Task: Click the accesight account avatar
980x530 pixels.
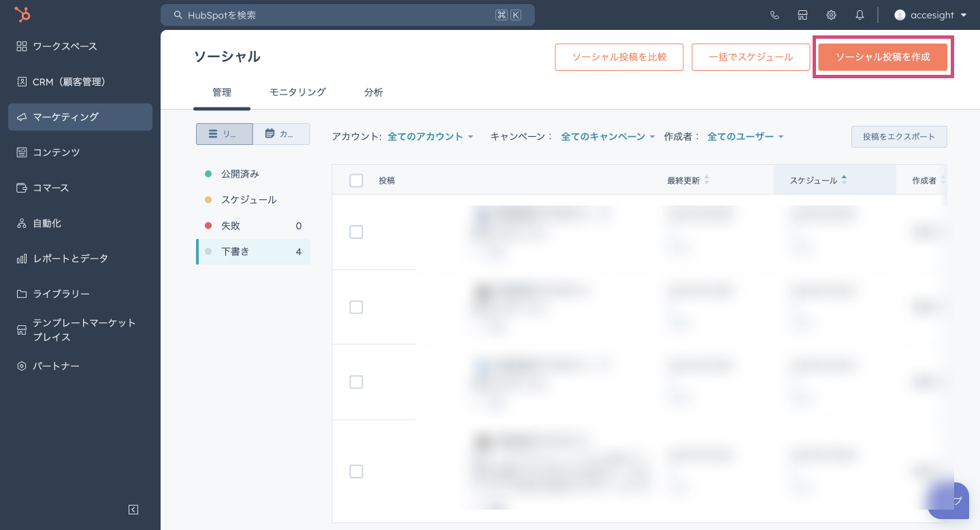Action: (x=900, y=15)
